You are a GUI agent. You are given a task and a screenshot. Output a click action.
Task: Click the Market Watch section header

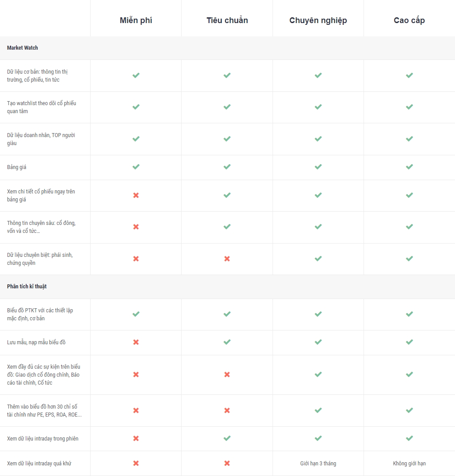point(23,47)
